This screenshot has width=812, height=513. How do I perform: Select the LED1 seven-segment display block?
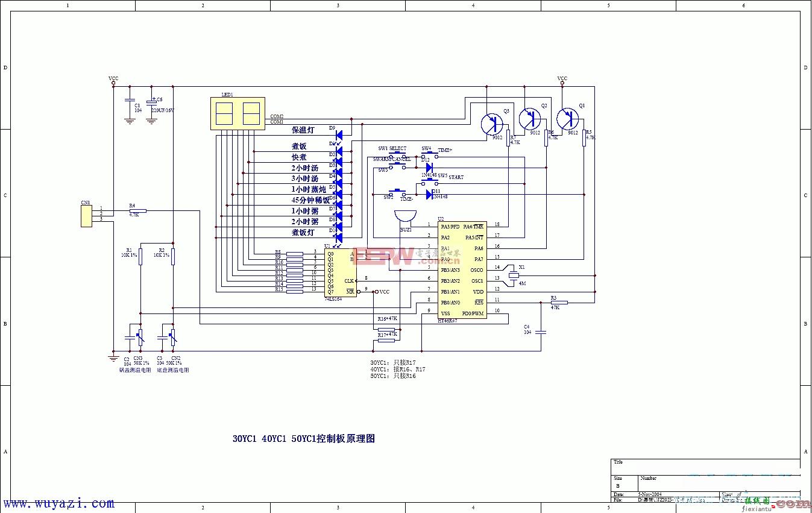point(238,113)
